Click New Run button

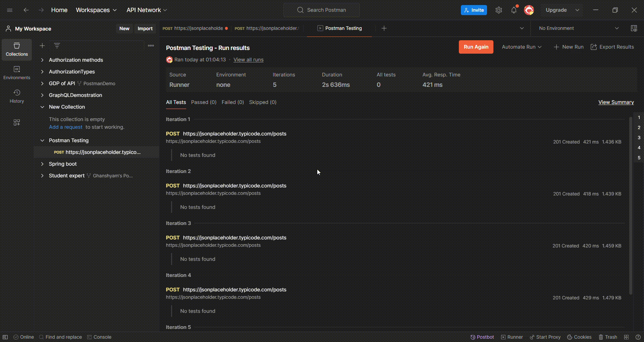569,47
